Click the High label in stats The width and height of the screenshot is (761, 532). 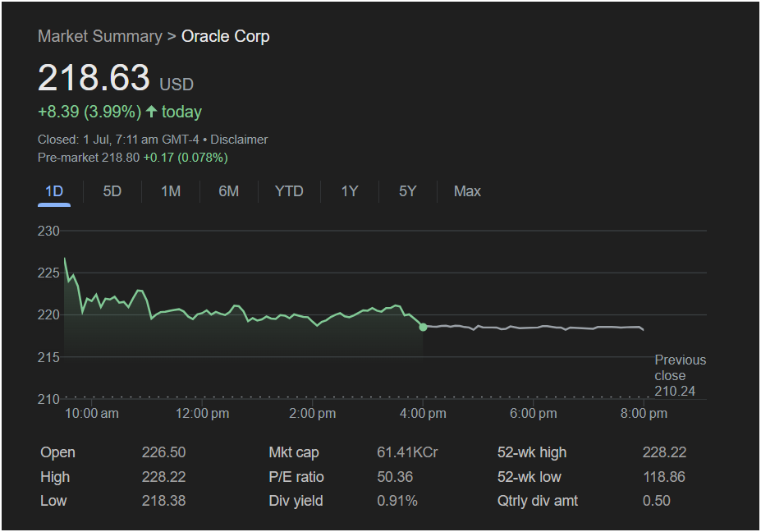pos(55,477)
